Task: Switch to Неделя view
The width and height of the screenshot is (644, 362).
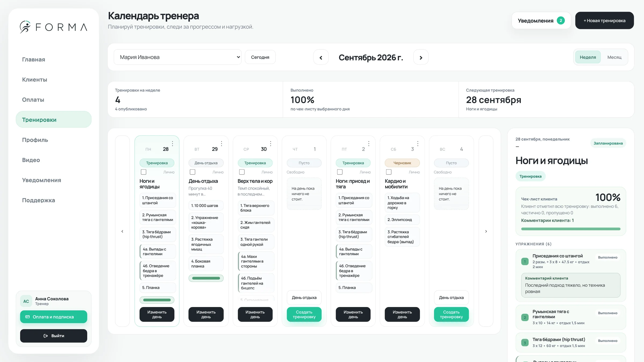Action: point(588,57)
